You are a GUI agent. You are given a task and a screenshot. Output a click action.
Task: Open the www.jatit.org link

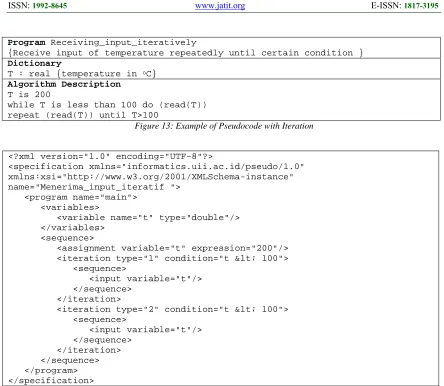pyautogui.click(x=220, y=6)
